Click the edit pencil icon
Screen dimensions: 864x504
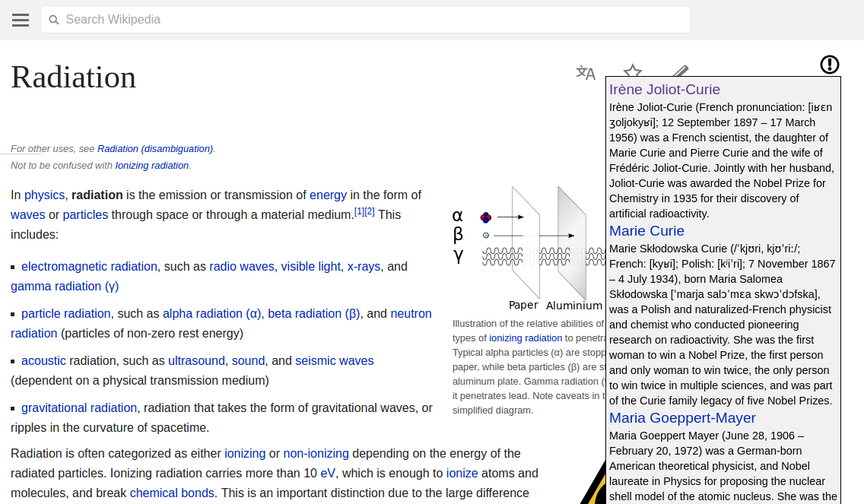(x=681, y=71)
